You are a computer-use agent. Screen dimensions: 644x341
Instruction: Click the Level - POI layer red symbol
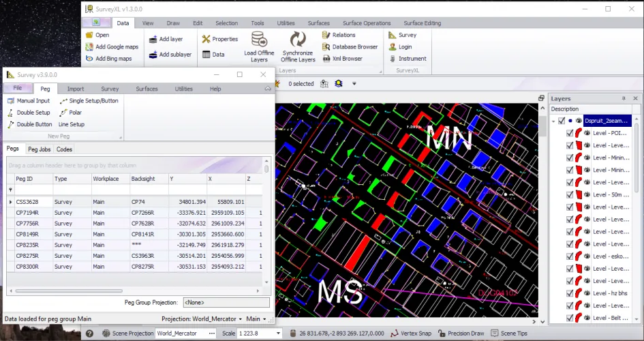579,133
